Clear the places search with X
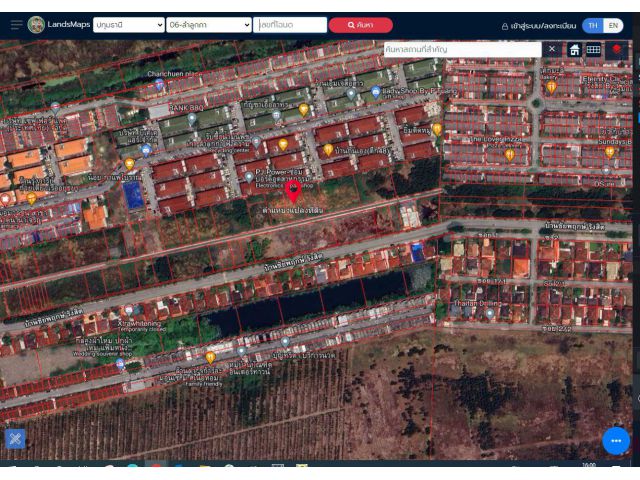Viewport: 640px width, 480px height. 552,49
